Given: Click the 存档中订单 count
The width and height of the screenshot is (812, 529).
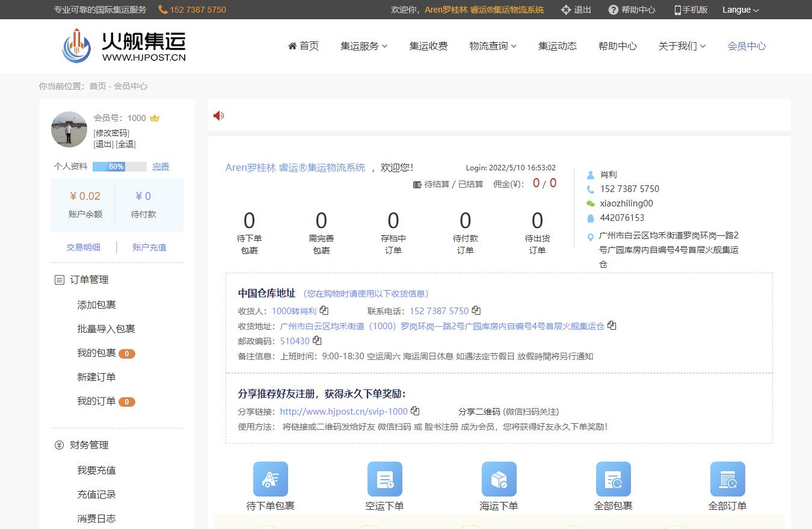Looking at the screenshot, I should coord(393,221).
